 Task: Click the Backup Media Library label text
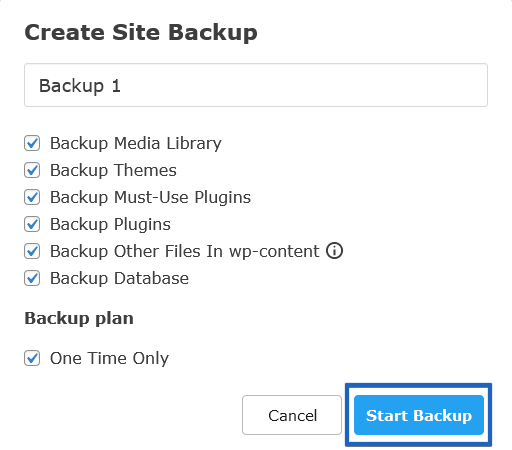pyautogui.click(x=136, y=144)
